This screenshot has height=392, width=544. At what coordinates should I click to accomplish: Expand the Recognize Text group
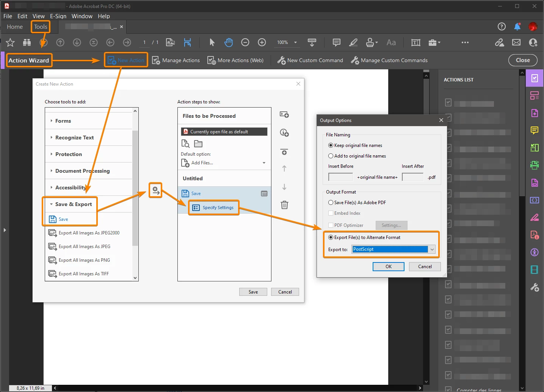click(x=52, y=137)
